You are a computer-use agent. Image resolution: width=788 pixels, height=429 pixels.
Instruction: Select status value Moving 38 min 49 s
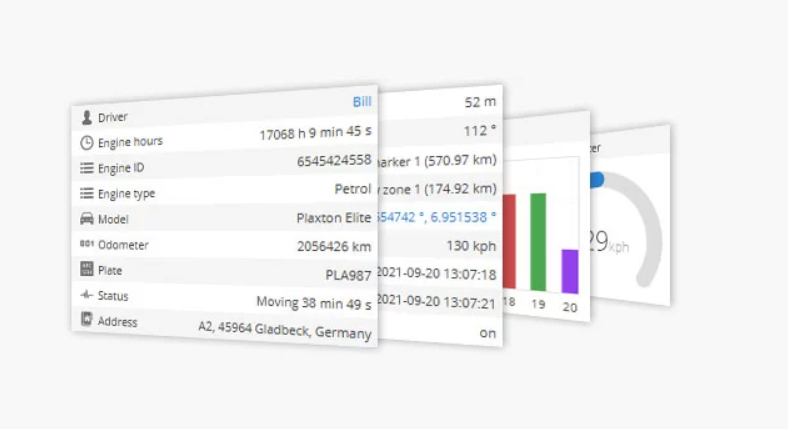coord(314,303)
